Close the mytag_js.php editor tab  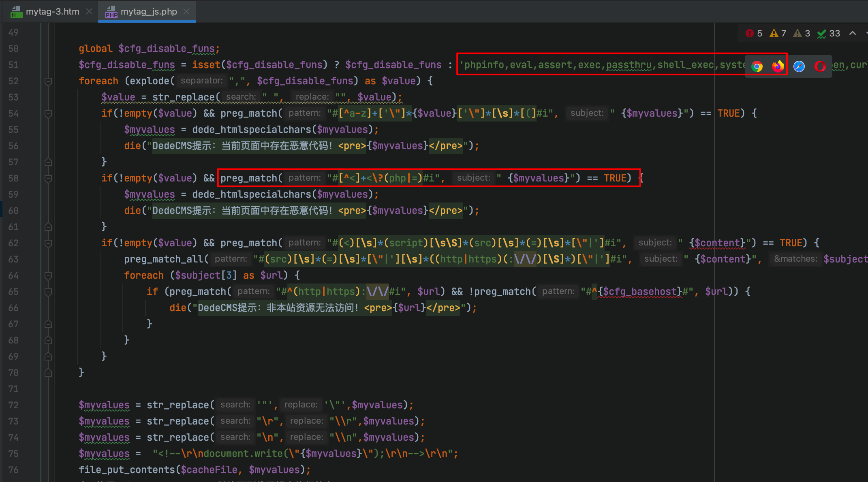click(186, 11)
